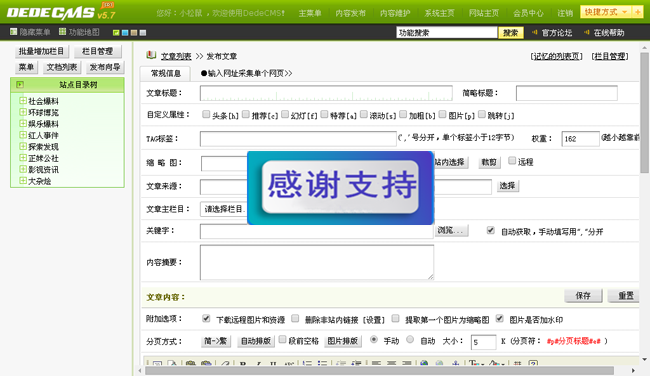Uncheck the 自动获取 keywords checkbox
Screen dimensions: 650x376
(x=490, y=230)
